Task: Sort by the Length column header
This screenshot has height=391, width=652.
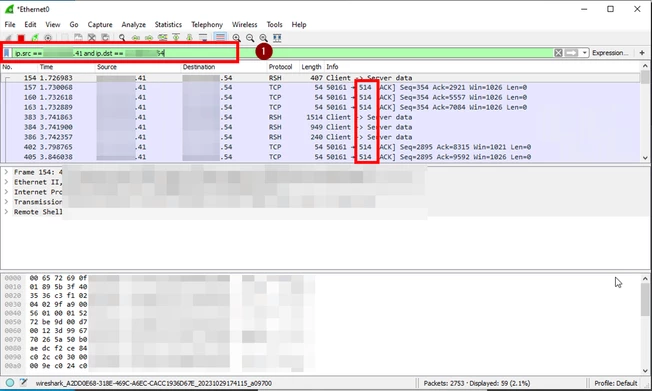Action: [x=311, y=67]
